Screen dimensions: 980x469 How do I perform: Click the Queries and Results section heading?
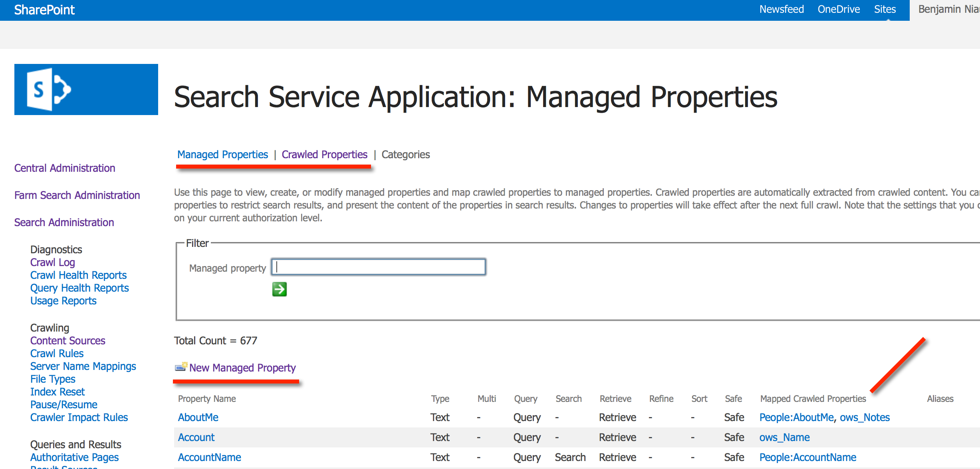coord(76,445)
